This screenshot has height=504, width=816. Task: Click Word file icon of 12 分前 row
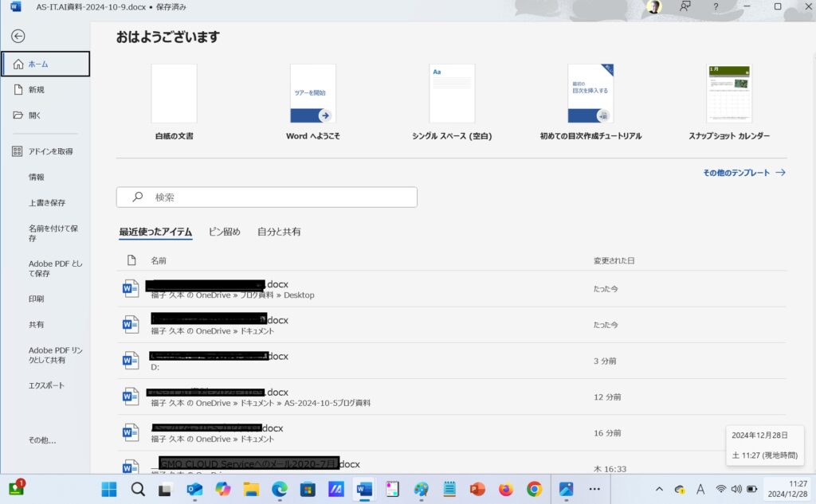tap(130, 397)
